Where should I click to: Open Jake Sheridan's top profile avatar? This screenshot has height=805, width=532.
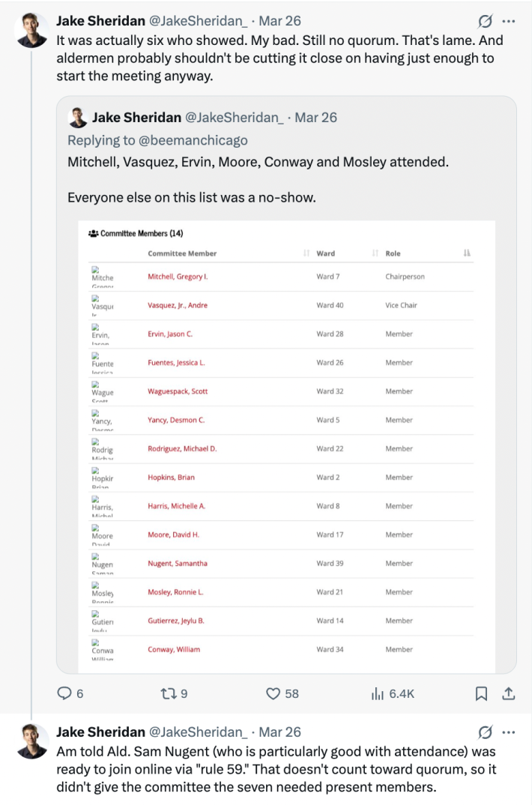pyautogui.click(x=32, y=31)
